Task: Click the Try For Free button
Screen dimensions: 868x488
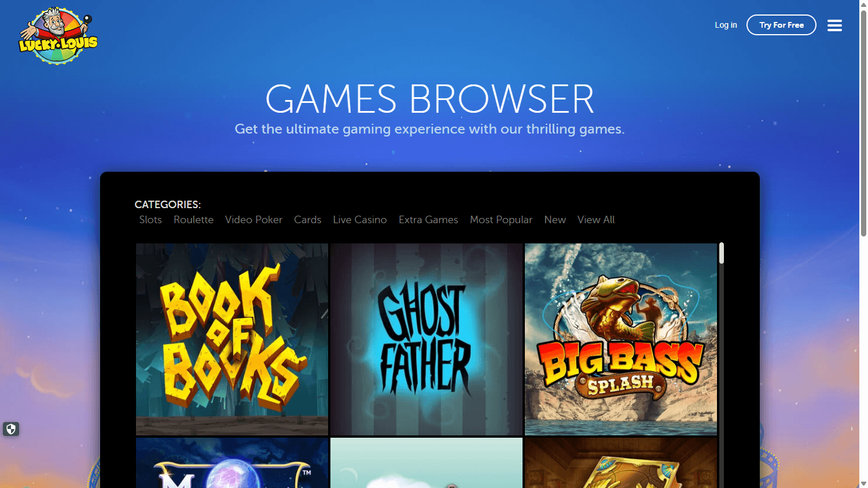Action: [781, 25]
